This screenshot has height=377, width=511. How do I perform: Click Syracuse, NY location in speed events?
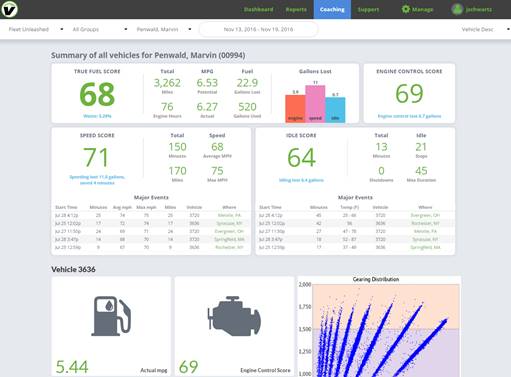(229, 223)
